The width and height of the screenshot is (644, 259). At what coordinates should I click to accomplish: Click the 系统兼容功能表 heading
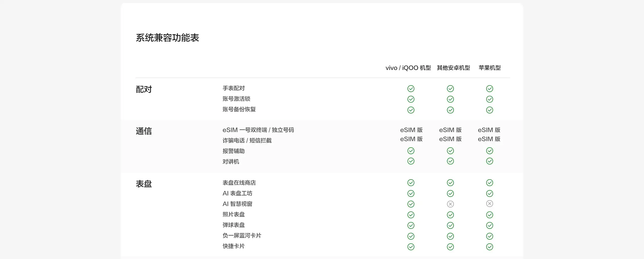pyautogui.click(x=167, y=38)
